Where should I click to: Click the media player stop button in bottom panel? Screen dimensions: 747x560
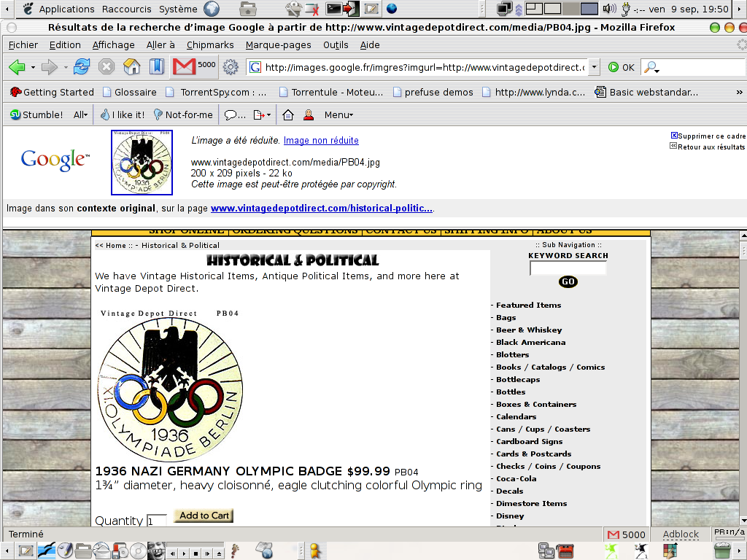click(196, 553)
